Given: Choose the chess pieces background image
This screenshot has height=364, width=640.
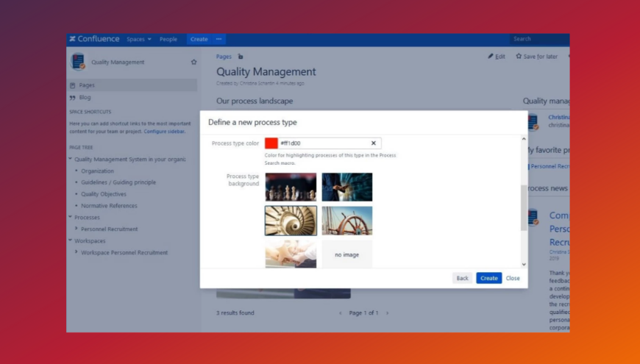Looking at the screenshot, I should click(291, 187).
